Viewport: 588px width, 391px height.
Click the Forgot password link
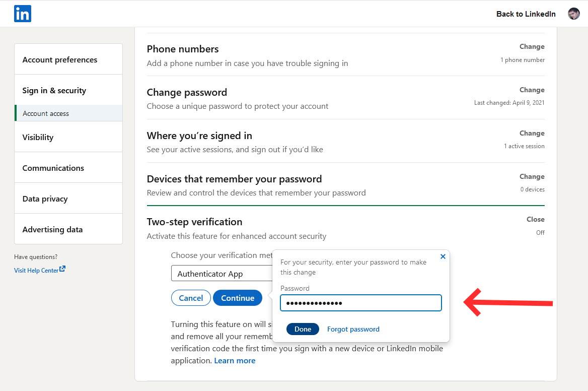(x=353, y=329)
